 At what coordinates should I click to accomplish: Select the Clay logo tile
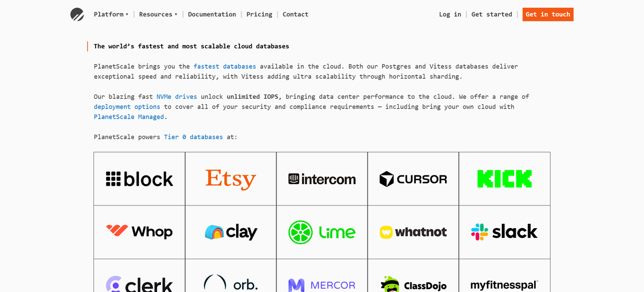pos(231,232)
